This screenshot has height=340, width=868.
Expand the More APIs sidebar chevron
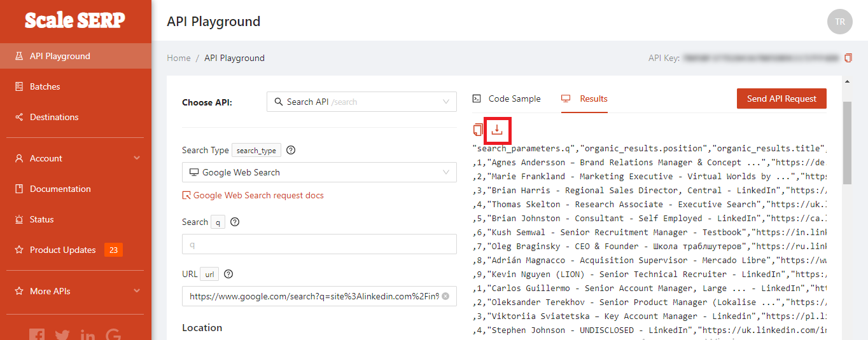click(137, 291)
